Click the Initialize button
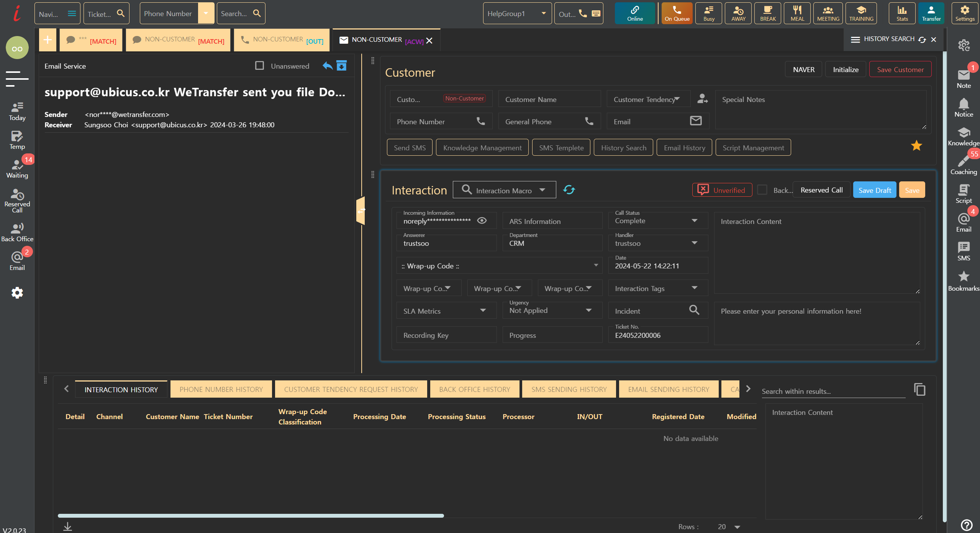This screenshot has width=980, height=533. [846, 69]
